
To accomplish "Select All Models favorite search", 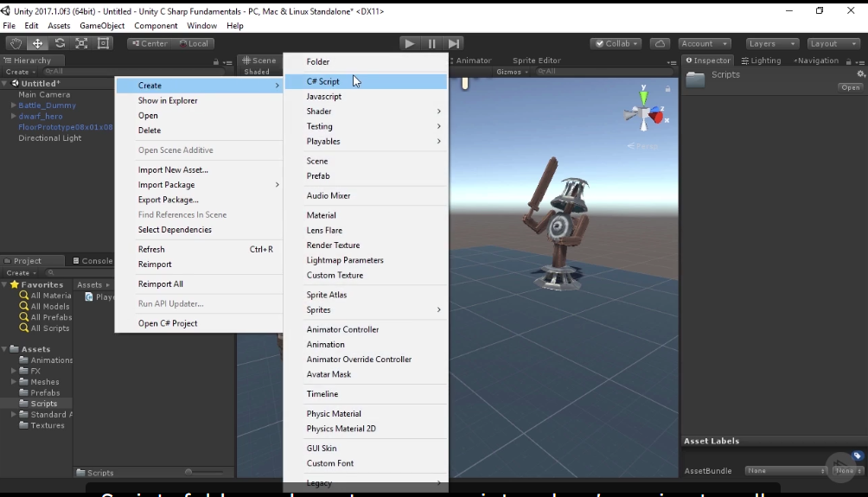I will [44, 306].
